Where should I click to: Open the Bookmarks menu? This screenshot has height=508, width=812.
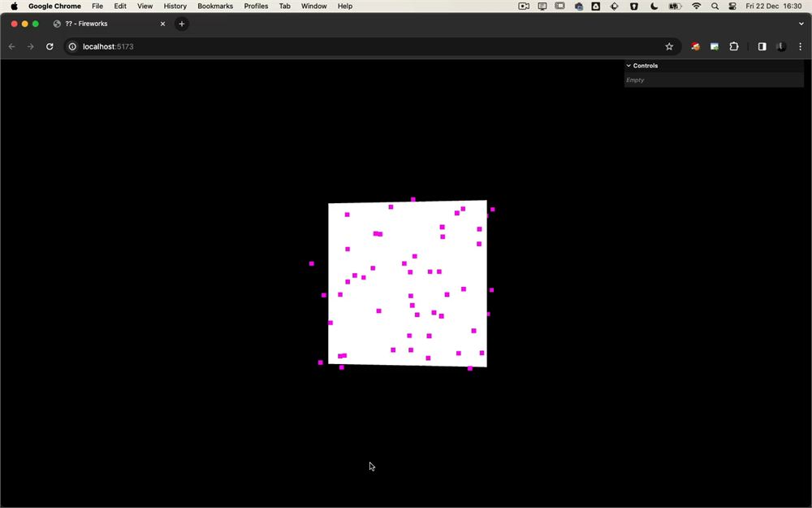215,7
